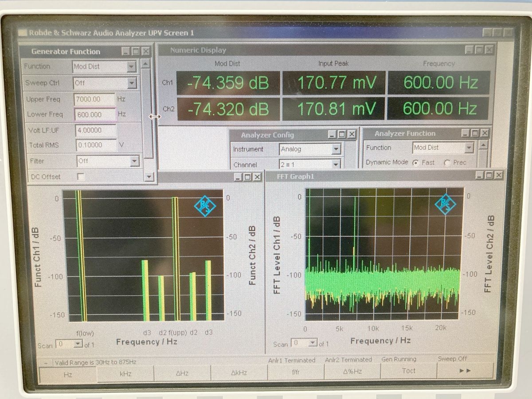The height and width of the screenshot is (399, 532).
Task: Open the Scan dropdown under FFT Graph1
Action: click(x=313, y=343)
